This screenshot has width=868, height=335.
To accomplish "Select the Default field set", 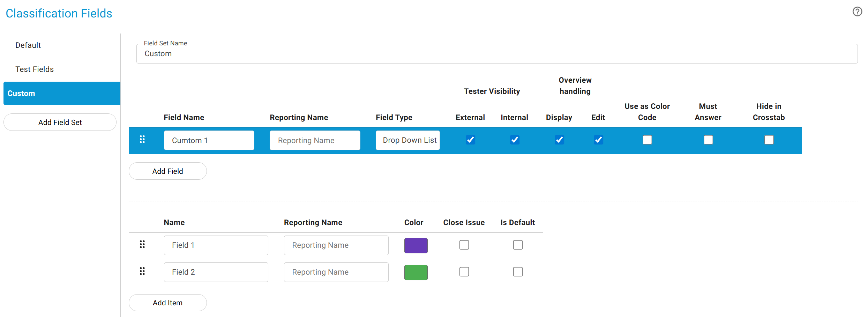I will pos(28,45).
